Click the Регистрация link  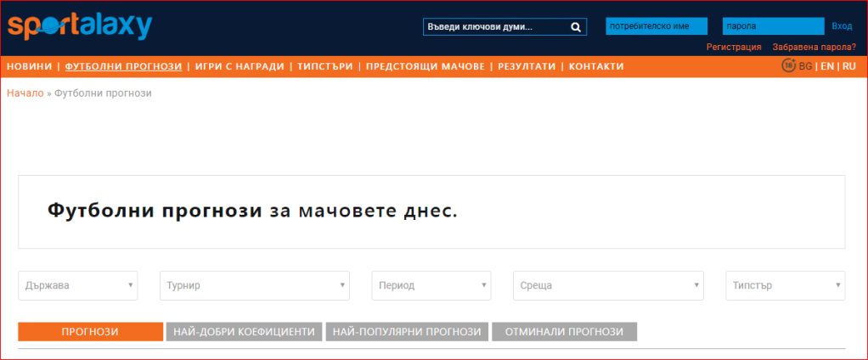pos(734,47)
